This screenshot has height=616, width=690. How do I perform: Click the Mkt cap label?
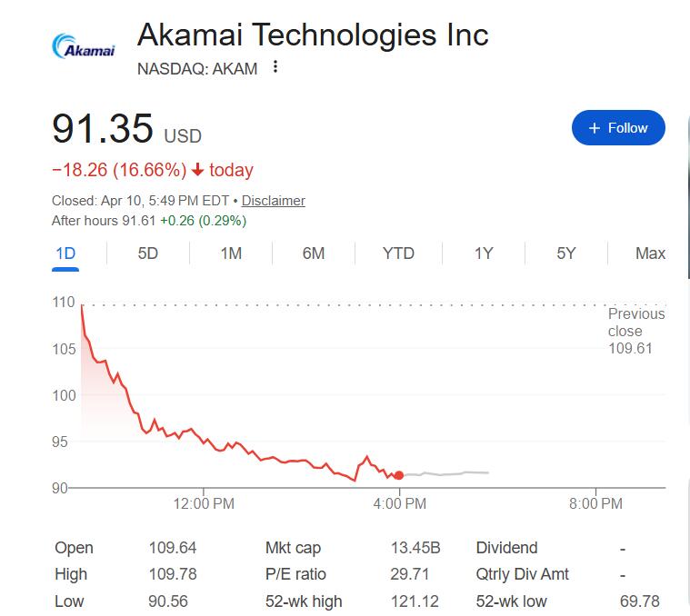coord(293,548)
